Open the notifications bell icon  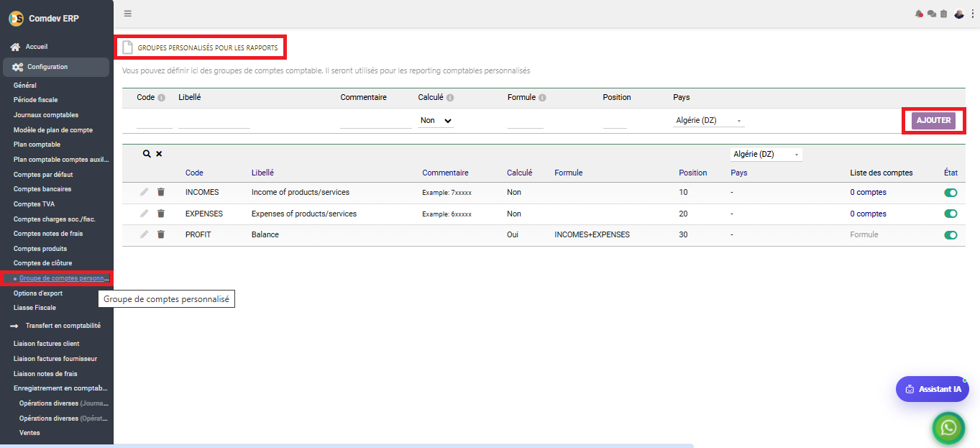coord(919,14)
